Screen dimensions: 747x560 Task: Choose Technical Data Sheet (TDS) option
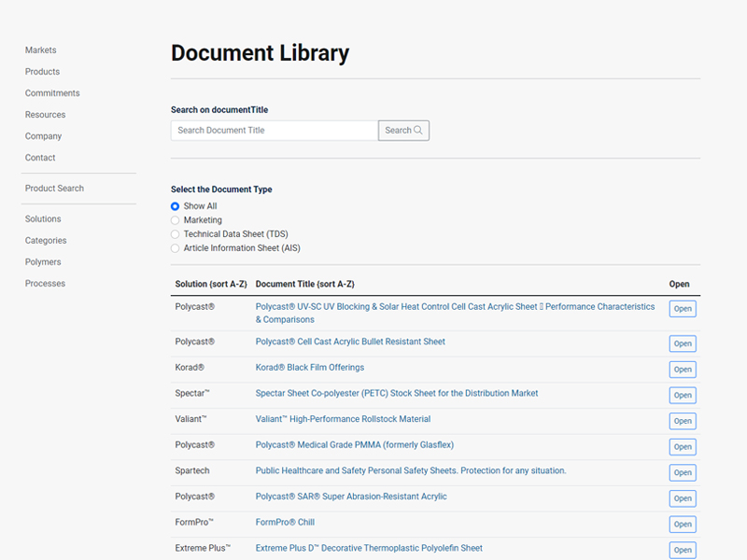175,234
